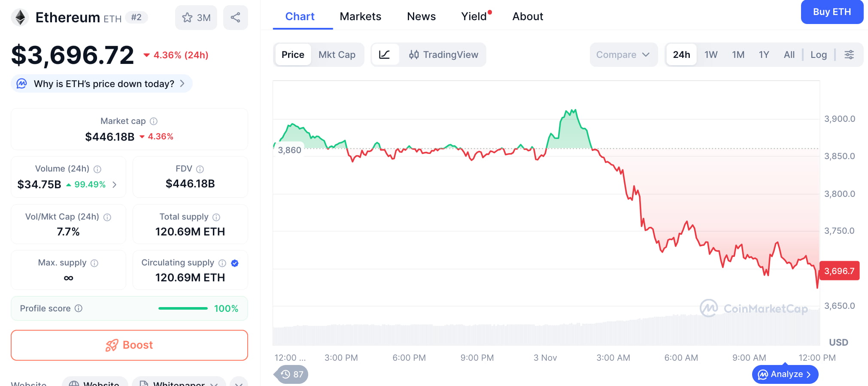Expand the 24h volume details chevron
This screenshot has height=386, width=868.
tap(114, 184)
